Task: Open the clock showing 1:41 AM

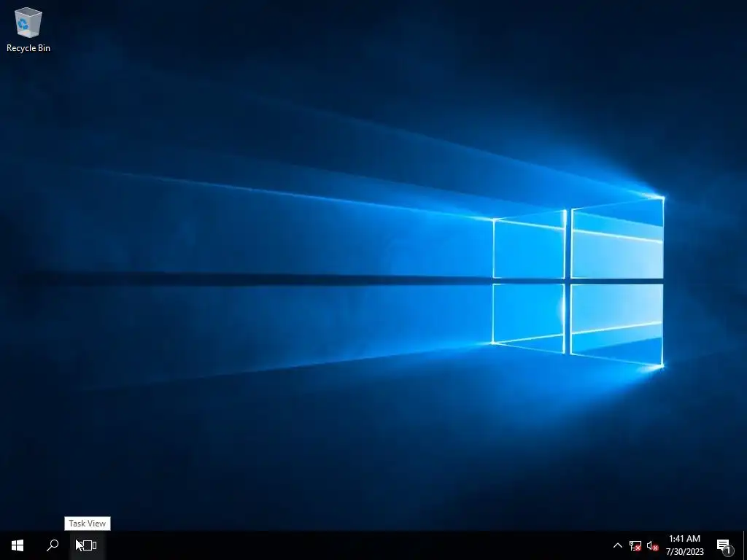Action: [684, 545]
